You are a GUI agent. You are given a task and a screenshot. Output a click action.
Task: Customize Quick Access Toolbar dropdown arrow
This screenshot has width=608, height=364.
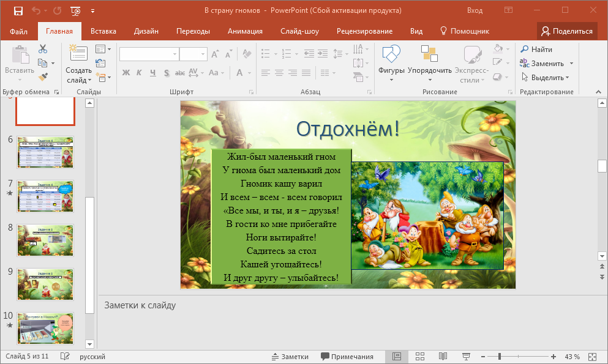pos(92,11)
